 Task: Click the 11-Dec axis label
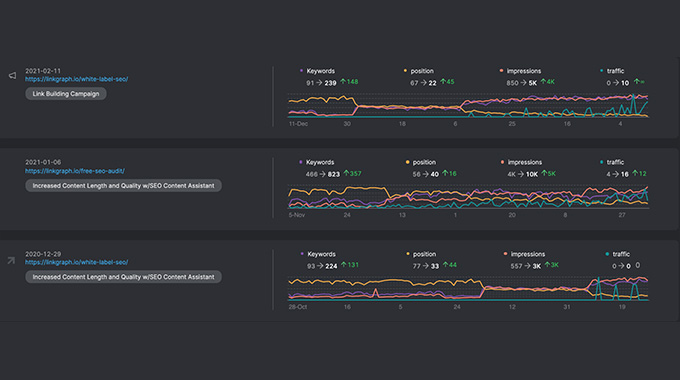click(x=298, y=124)
